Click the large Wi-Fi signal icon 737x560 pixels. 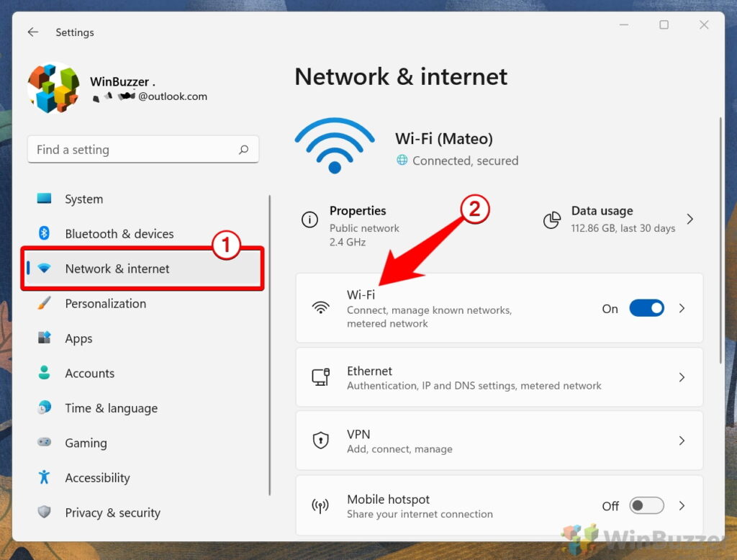click(335, 143)
